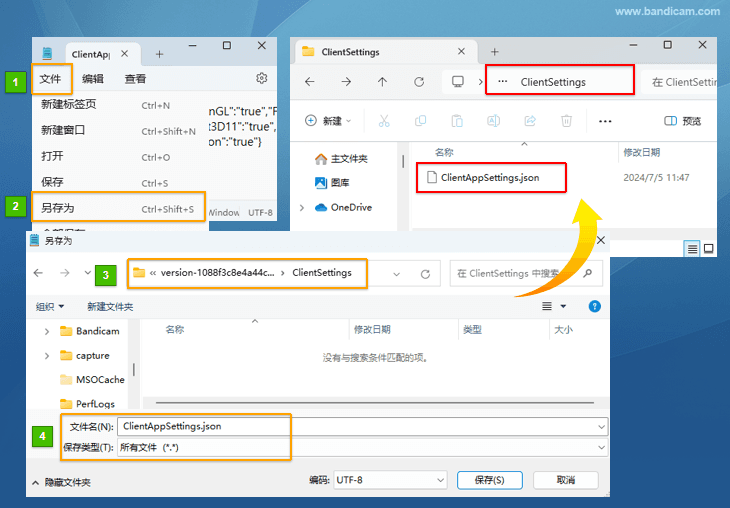Screen dimensions: 730x508
Task: Toggle the 预览 preview pane in Explorer
Action: pos(683,121)
